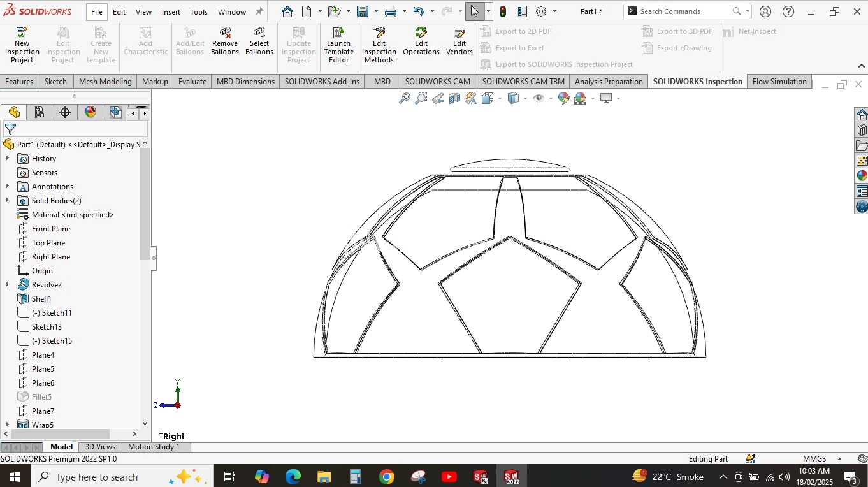Expand the Revolve2 feature node
The width and height of the screenshot is (868, 487).
tap(7, 285)
